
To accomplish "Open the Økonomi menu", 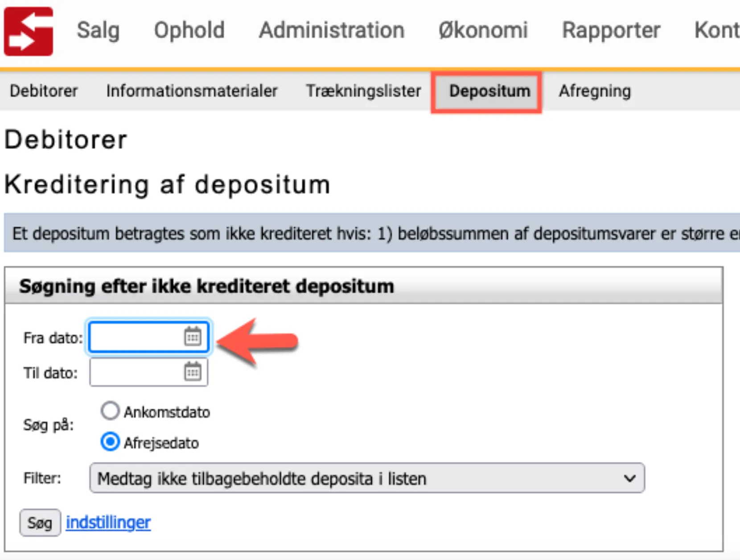I will (483, 30).
